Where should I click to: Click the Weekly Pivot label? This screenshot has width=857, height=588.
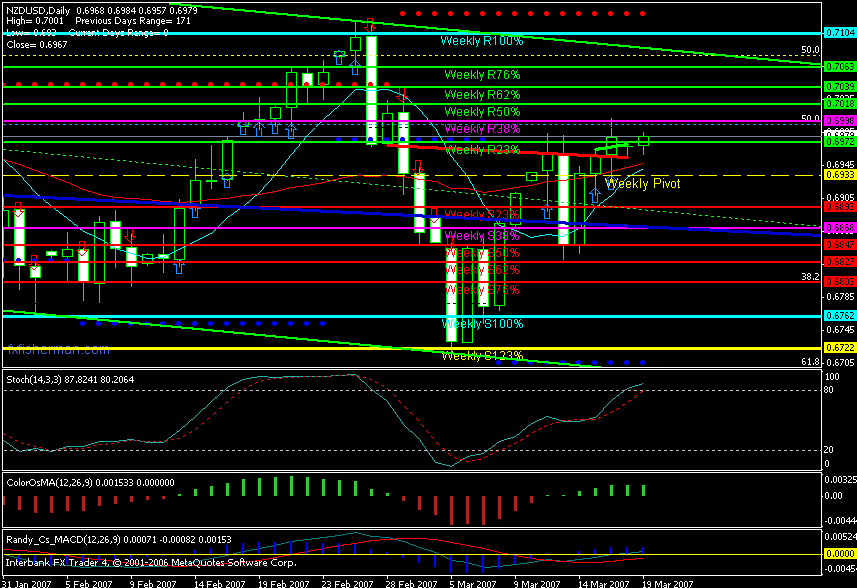click(642, 184)
